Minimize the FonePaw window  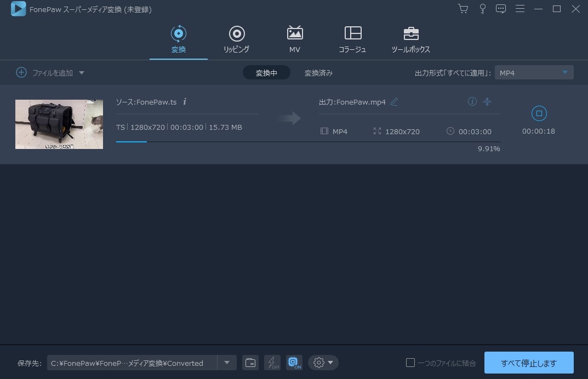coord(539,9)
